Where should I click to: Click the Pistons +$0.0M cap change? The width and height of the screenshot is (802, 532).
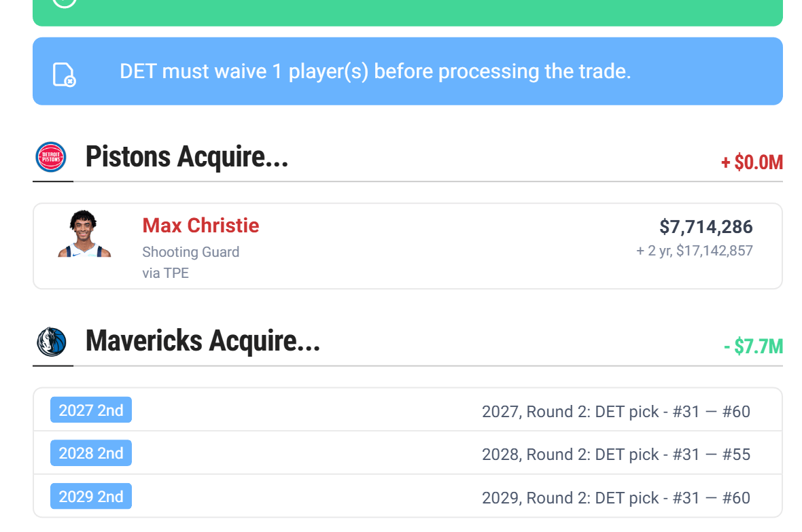pyautogui.click(x=752, y=163)
